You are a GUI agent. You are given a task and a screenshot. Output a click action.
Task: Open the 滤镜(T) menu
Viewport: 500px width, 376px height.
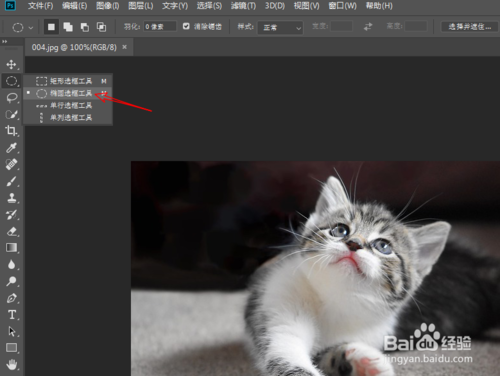pos(243,6)
